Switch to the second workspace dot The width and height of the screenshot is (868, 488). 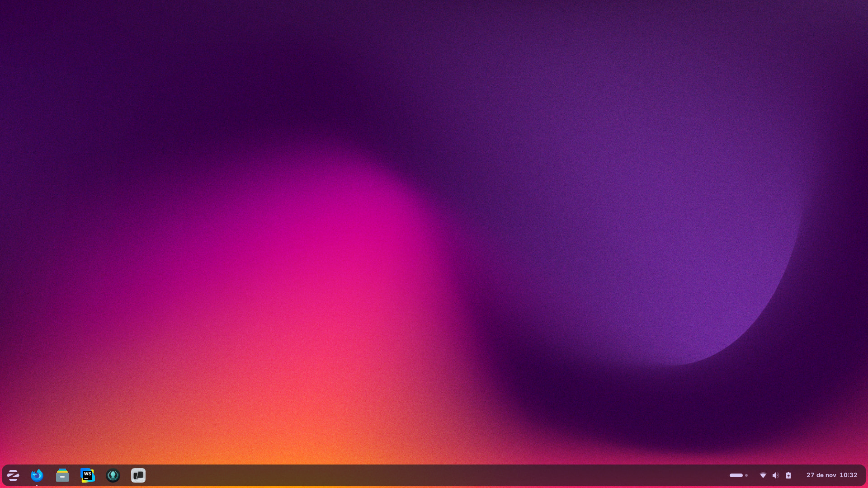pyautogui.click(x=746, y=475)
